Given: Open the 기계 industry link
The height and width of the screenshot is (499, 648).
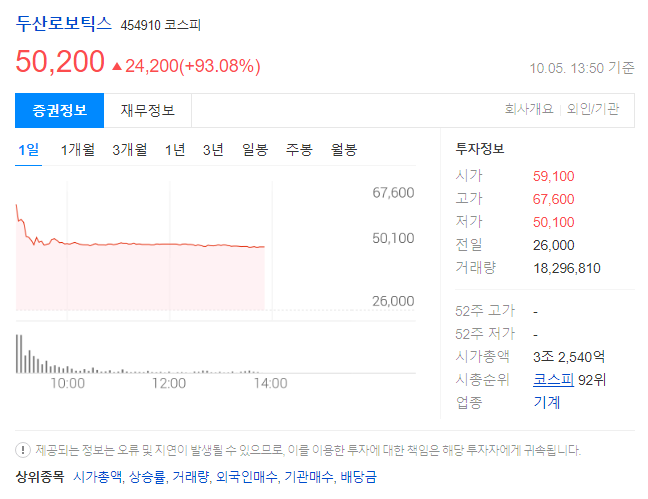Looking at the screenshot, I should [x=547, y=402].
